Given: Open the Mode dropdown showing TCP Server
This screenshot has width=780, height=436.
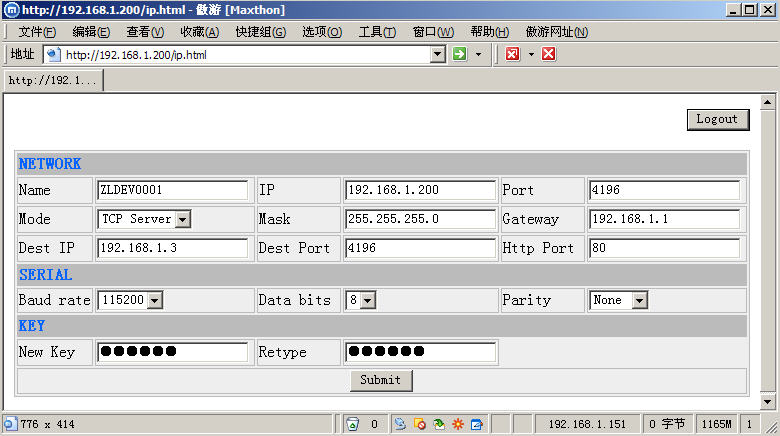Looking at the screenshot, I should click(182, 219).
